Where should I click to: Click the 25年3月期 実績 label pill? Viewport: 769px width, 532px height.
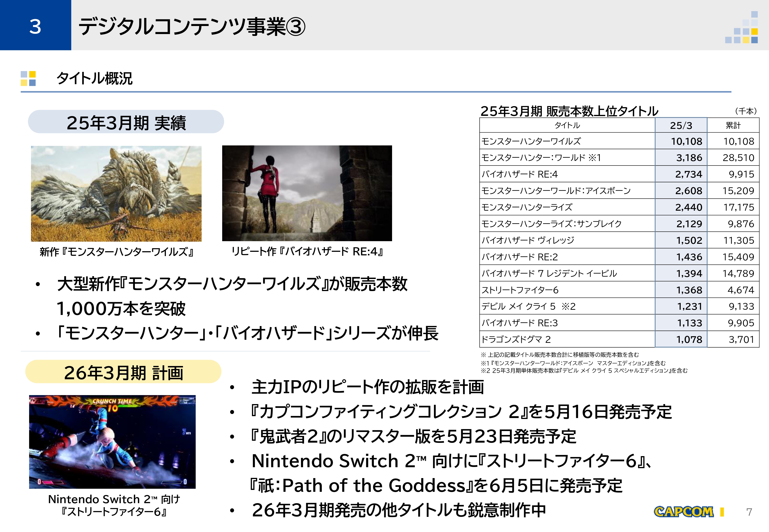tap(126, 122)
